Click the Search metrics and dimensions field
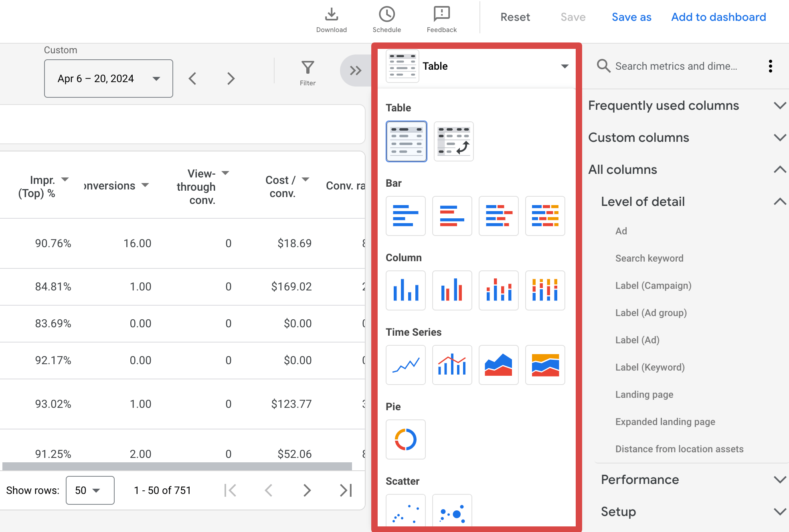 (x=676, y=66)
